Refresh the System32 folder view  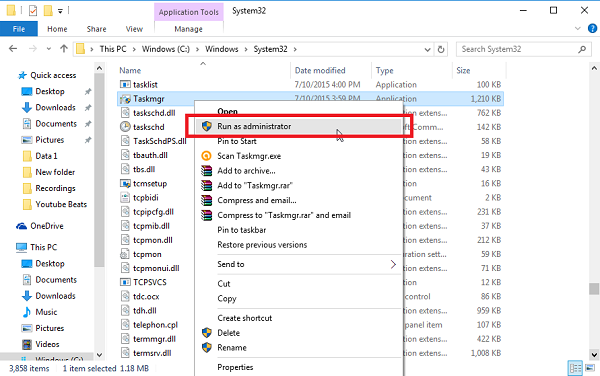coord(441,49)
